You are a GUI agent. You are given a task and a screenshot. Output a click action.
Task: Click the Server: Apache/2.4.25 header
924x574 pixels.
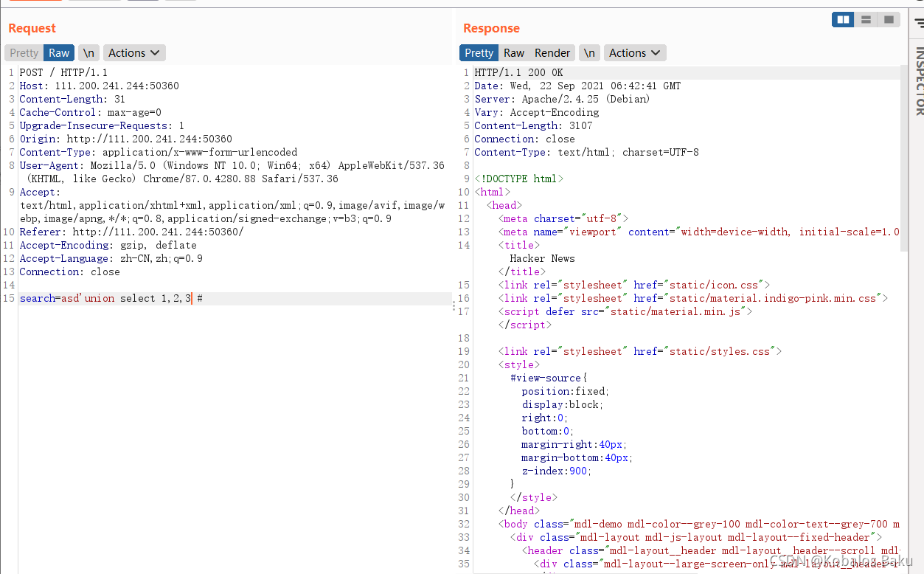(563, 99)
